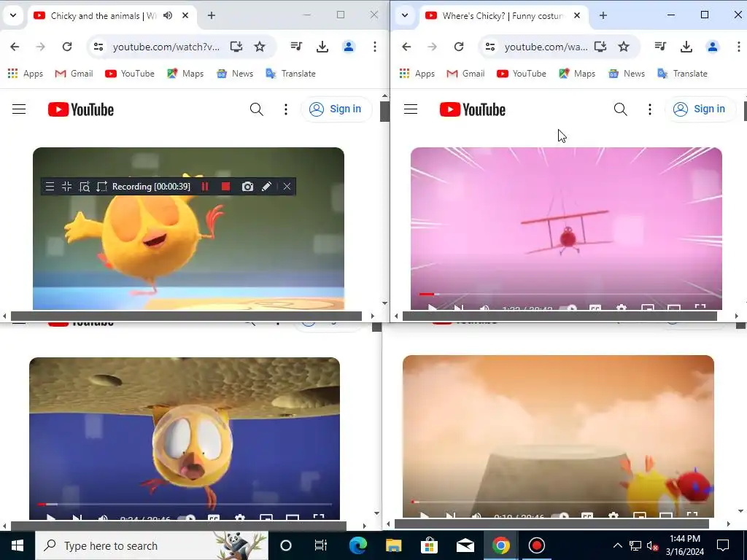Open Translate bookmark in the right window
The image size is (747, 560).
[683, 74]
